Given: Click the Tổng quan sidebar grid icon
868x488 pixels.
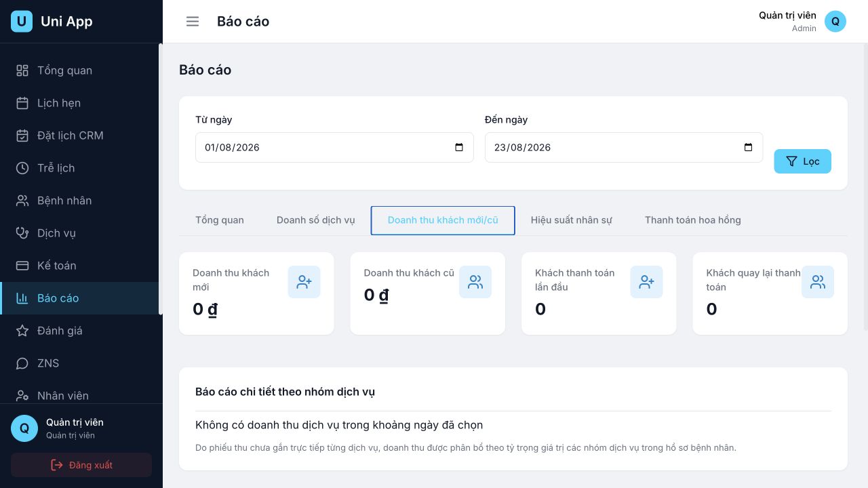Looking at the screenshot, I should click(22, 70).
